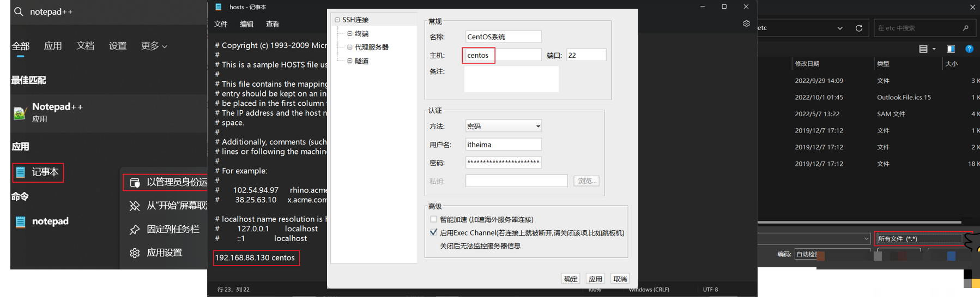Switch to 全部 search tab

click(x=21, y=46)
